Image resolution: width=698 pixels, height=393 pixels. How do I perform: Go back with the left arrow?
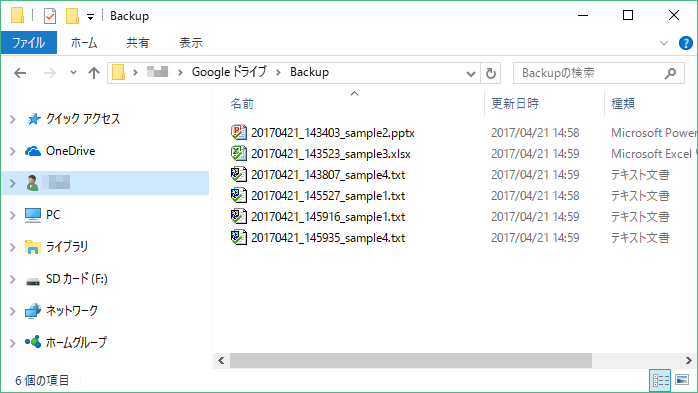[x=20, y=73]
